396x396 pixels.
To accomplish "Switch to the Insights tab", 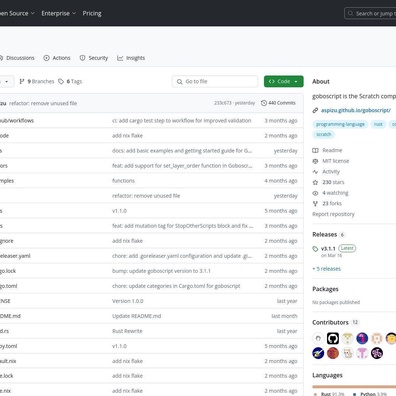I will [131, 58].
